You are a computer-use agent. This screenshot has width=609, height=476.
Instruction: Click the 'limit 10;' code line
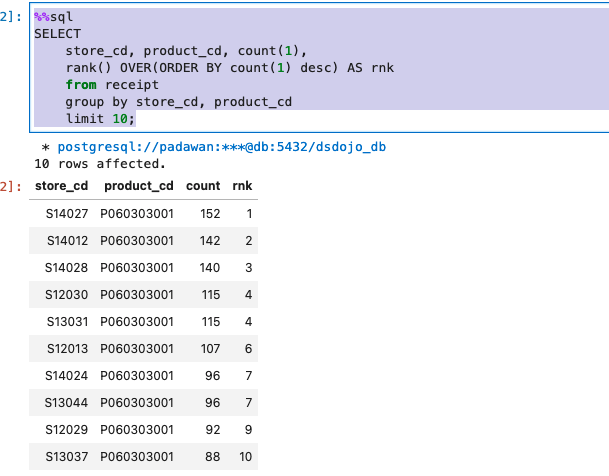pos(100,119)
